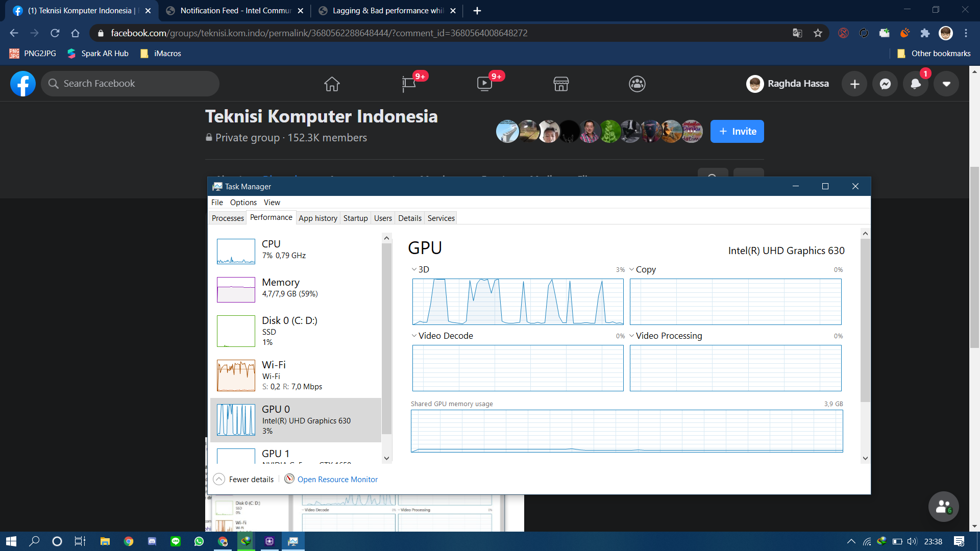Click Open Resource Monitor link
This screenshot has width=980, height=551.
tap(336, 479)
